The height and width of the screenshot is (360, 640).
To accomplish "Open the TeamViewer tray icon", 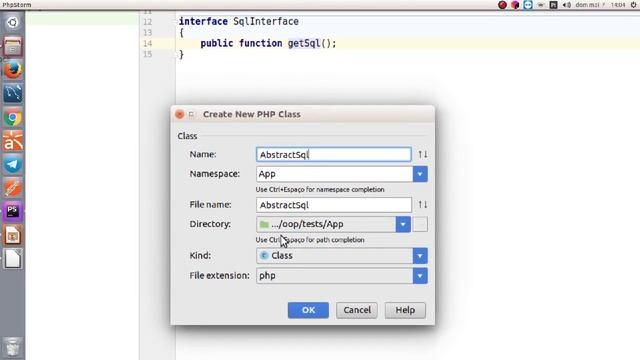I will tap(528, 5).
